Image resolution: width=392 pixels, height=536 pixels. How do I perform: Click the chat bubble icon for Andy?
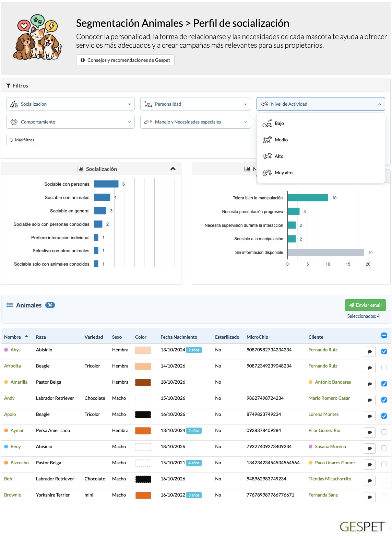(x=370, y=400)
